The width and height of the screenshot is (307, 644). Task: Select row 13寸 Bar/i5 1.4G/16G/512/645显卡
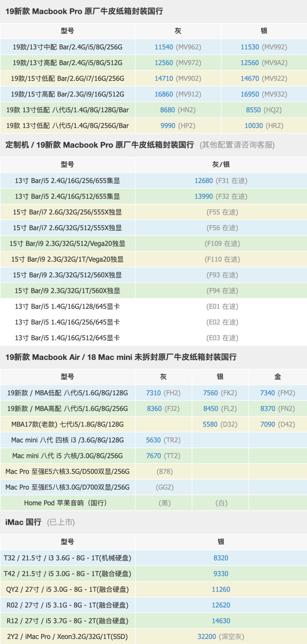pyautogui.click(x=153, y=338)
